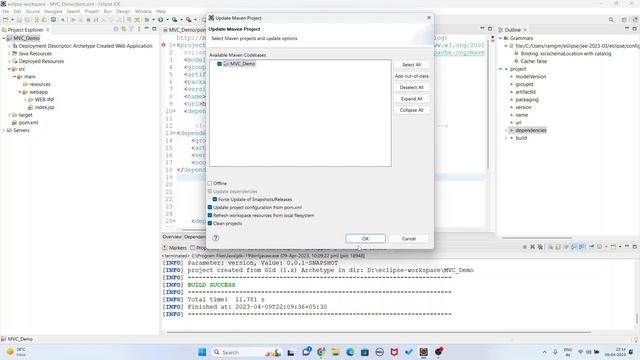
Task: Toggle Update project configuration from pom.xml
Action: pyautogui.click(x=210, y=207)
